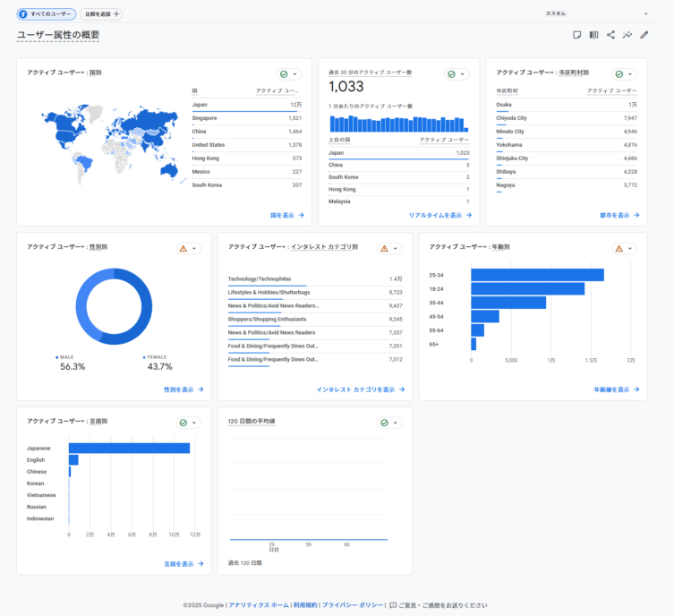Click the warning triangle on gender card
This screenshot has width=674, height=616.
tap(183, 248)
